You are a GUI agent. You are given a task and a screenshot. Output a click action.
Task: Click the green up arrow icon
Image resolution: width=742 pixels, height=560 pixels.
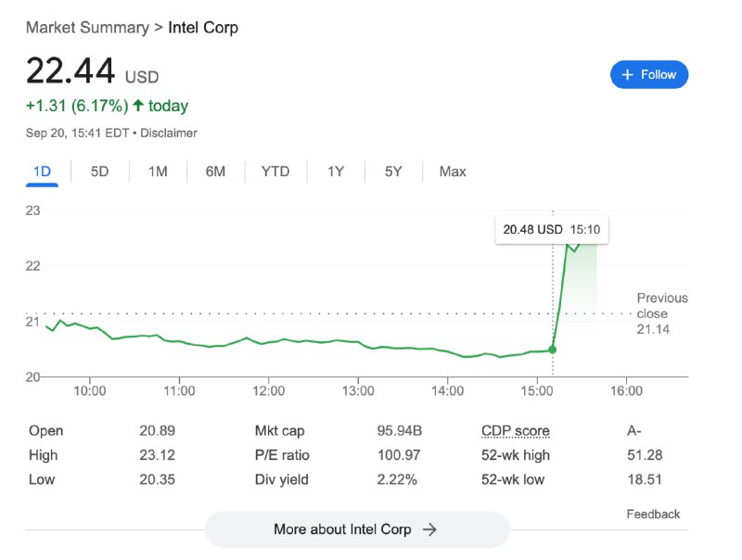138,106
